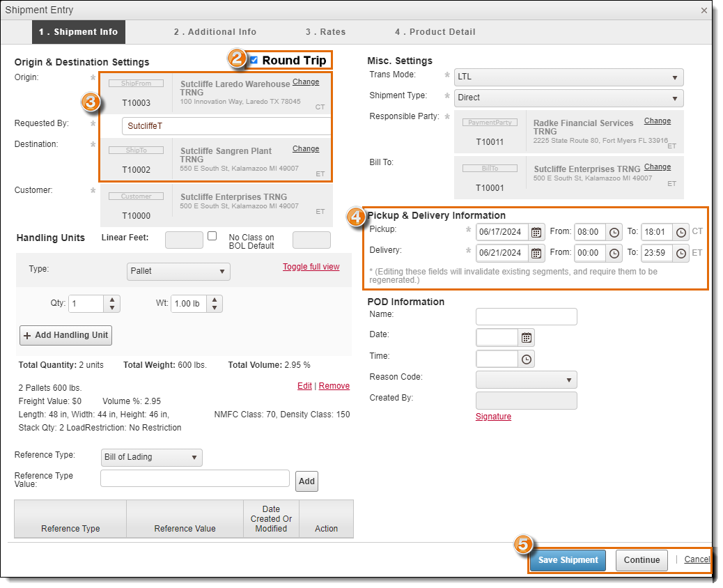
Task: Open the Delivery date calendar picker
Action: point(536,253)
